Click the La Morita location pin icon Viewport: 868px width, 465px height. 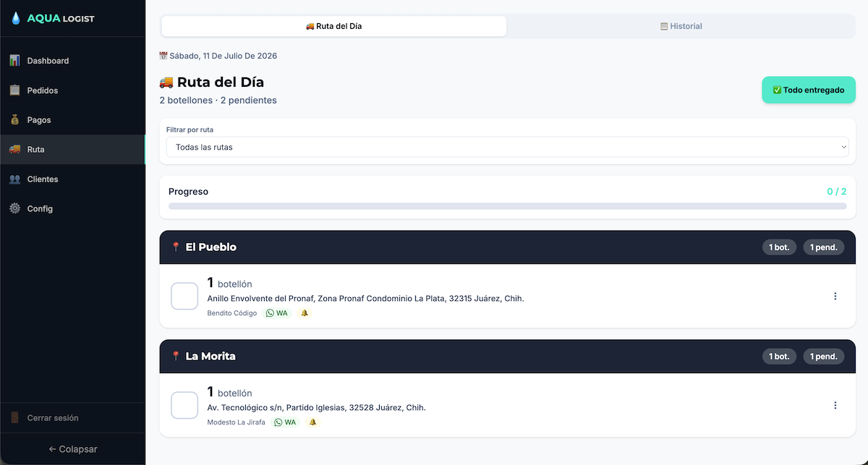pyautogui.click(x=176, y=357)
